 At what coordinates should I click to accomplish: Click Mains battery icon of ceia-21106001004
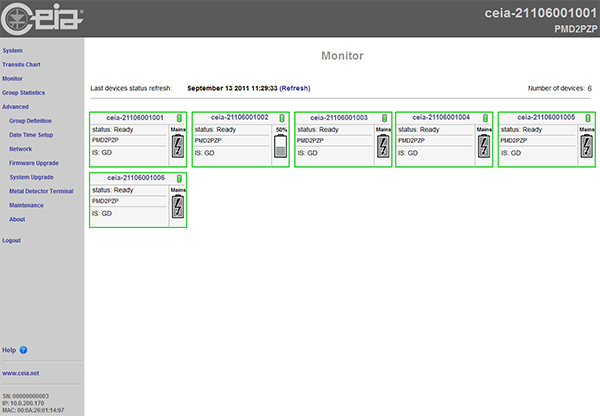484,146
